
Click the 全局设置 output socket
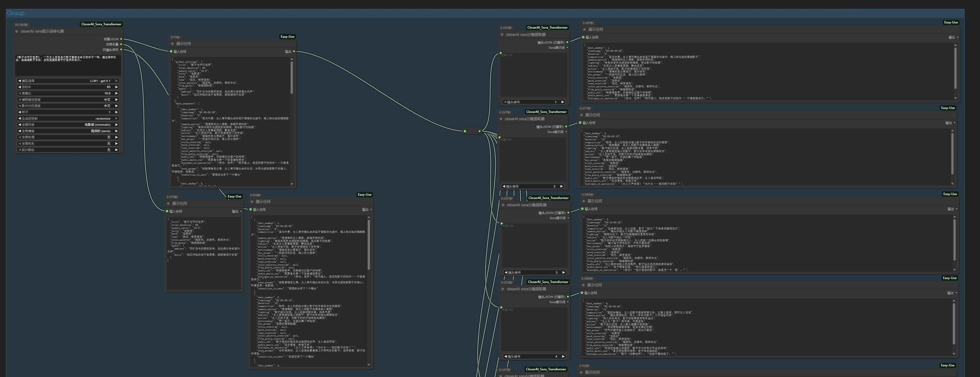(x=121, y=44)
